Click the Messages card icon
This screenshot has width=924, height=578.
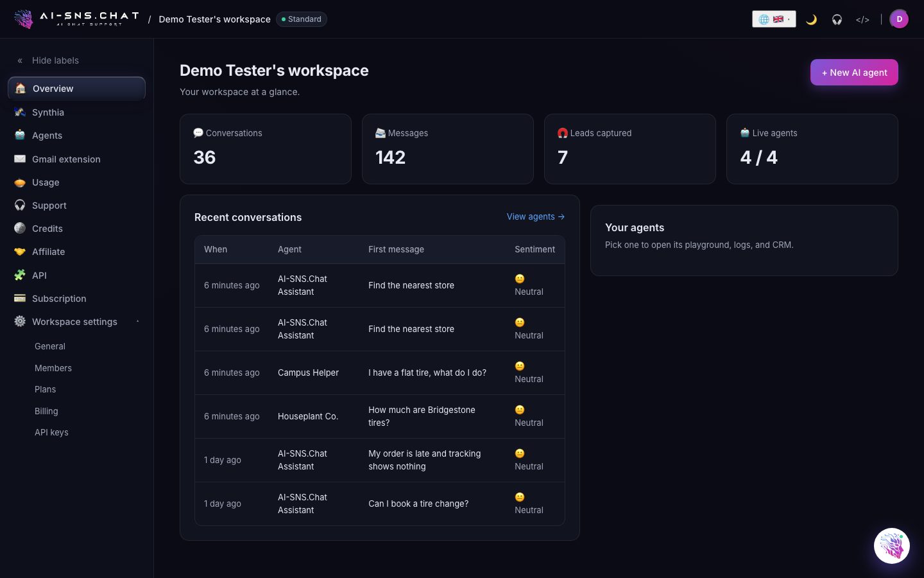coord(381,133)
